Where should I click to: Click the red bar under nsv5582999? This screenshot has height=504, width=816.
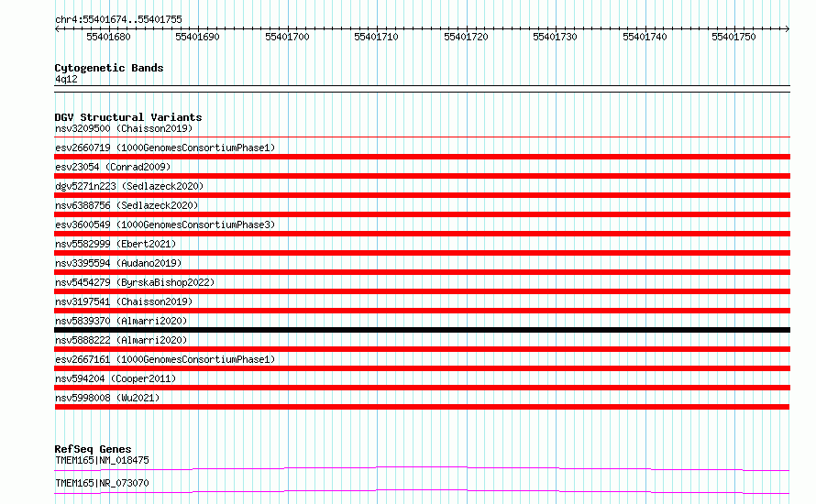tap(422, 253)
